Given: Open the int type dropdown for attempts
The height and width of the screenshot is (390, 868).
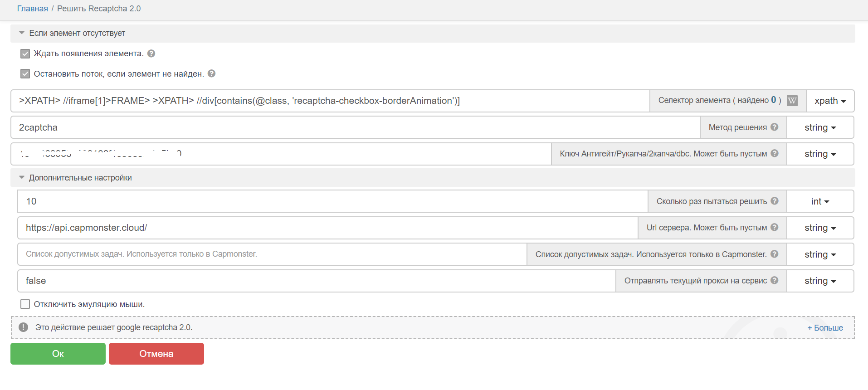Looking at the screenshot, I should click(820, 201).
